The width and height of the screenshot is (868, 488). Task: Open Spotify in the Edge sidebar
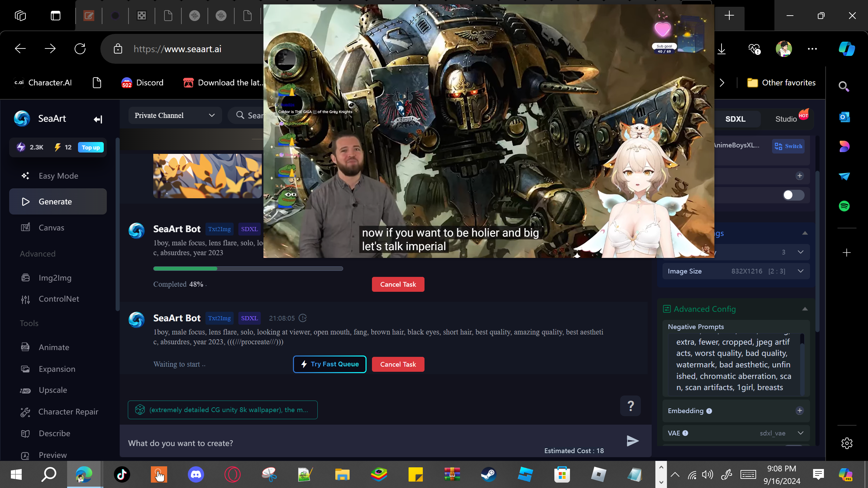coord(844,206)
